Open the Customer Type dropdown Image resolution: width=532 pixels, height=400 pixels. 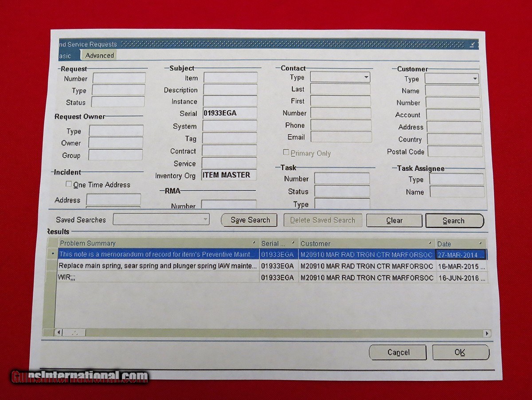[452, 79]
